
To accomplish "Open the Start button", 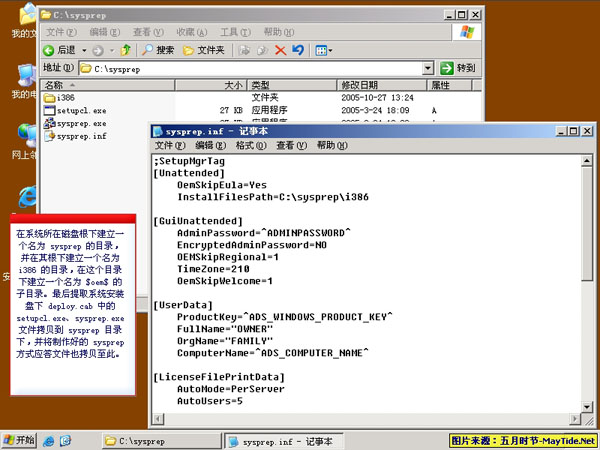I will (x=19, y=440).
